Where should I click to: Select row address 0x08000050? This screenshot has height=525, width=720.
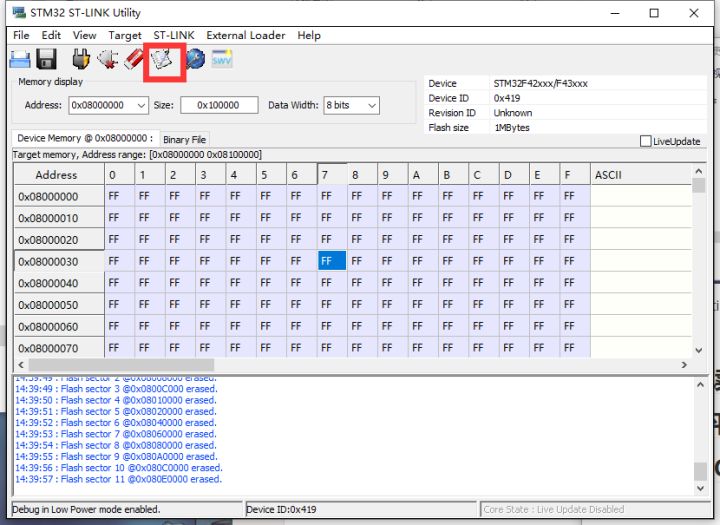pos(59,305)
